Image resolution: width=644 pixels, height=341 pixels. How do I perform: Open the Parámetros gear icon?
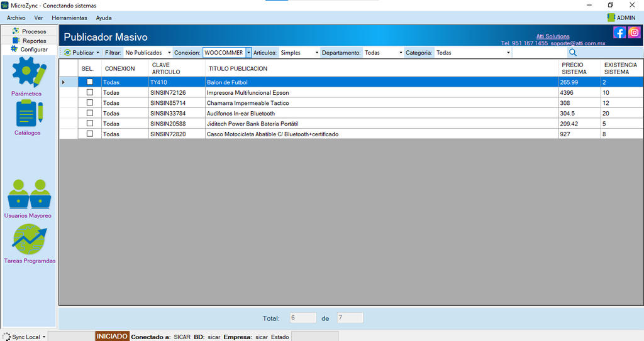29,72
